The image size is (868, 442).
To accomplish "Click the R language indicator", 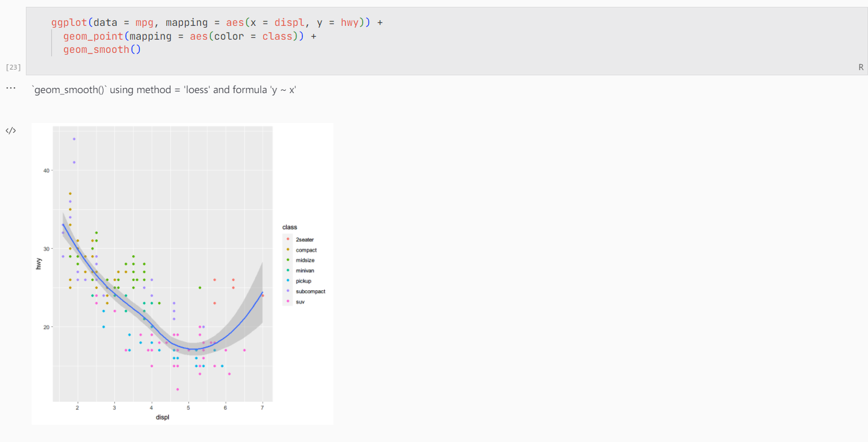I will point(861,67).
